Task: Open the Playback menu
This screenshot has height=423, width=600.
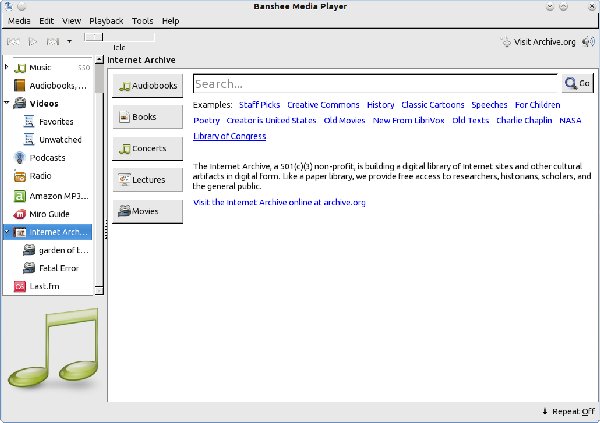Action: (x=106, y=21)
